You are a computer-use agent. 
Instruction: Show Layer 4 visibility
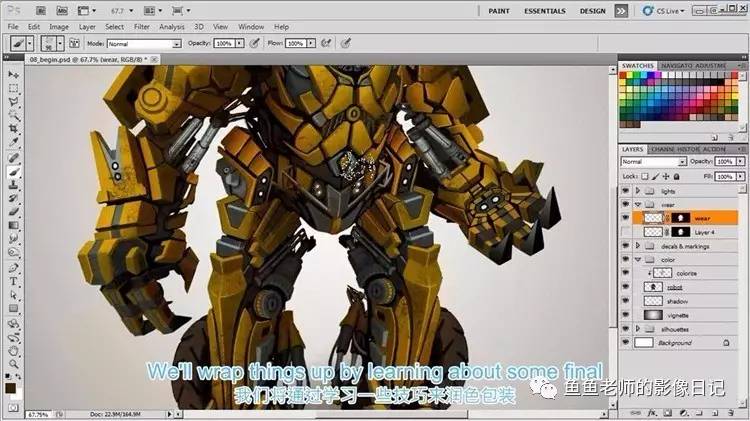coord(625,232)
